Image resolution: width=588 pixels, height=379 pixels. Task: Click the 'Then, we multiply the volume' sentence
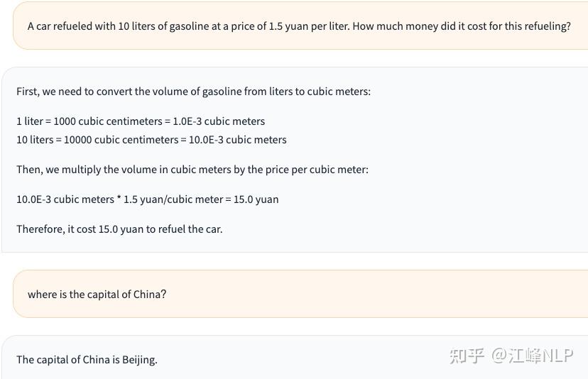pos(192,170)
